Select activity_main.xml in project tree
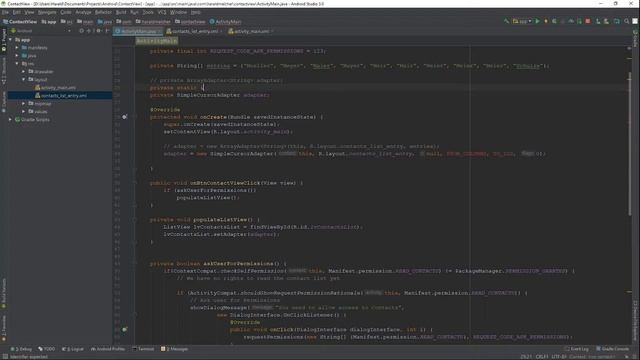 click(x=56, y=88)
